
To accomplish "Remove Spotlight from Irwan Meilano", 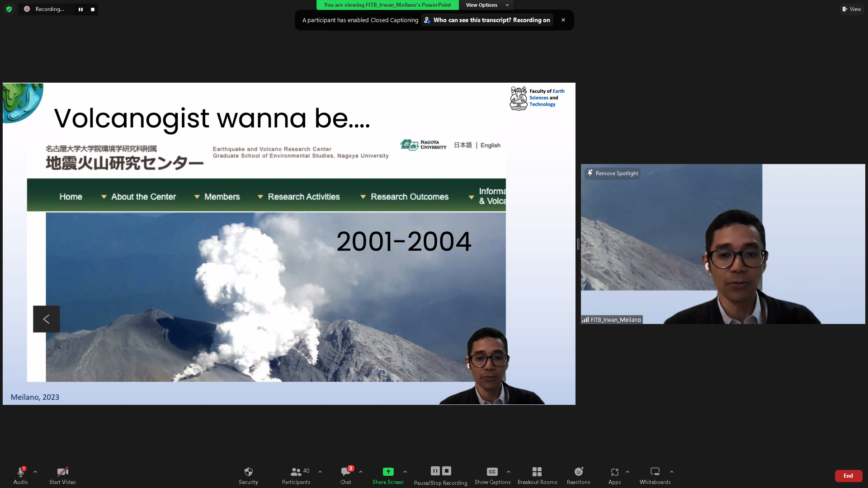I will pos(613,173).
